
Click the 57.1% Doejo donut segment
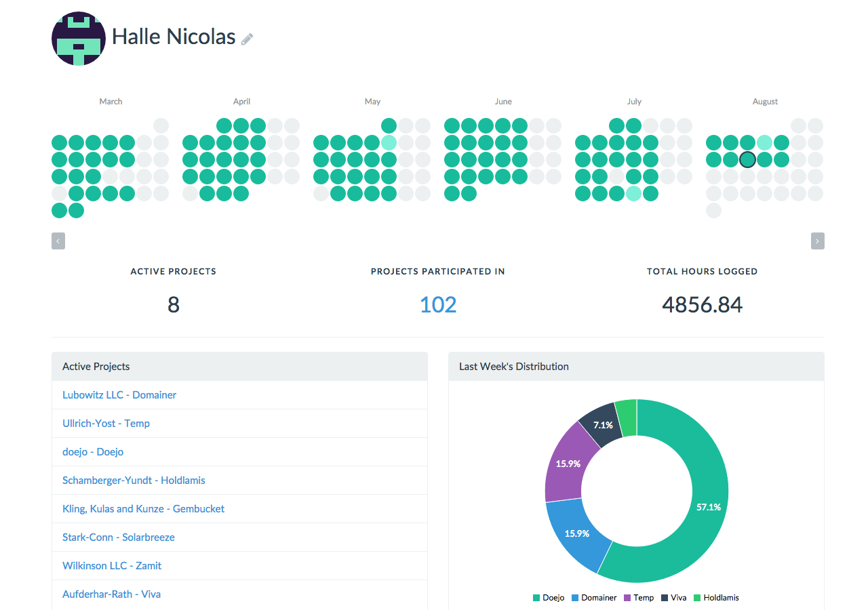709,507
